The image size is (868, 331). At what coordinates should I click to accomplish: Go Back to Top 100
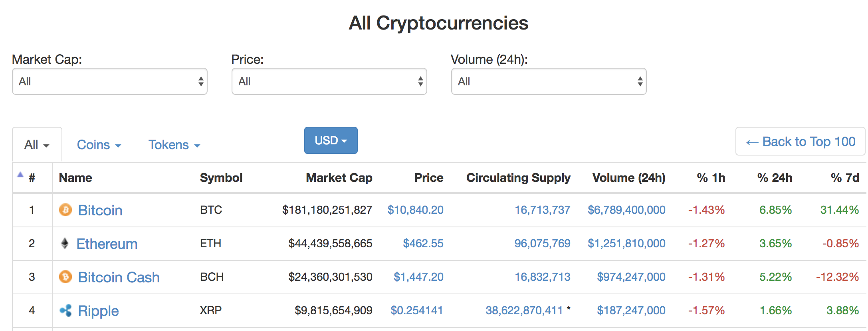pyautogui.click(x=801, y=142)
